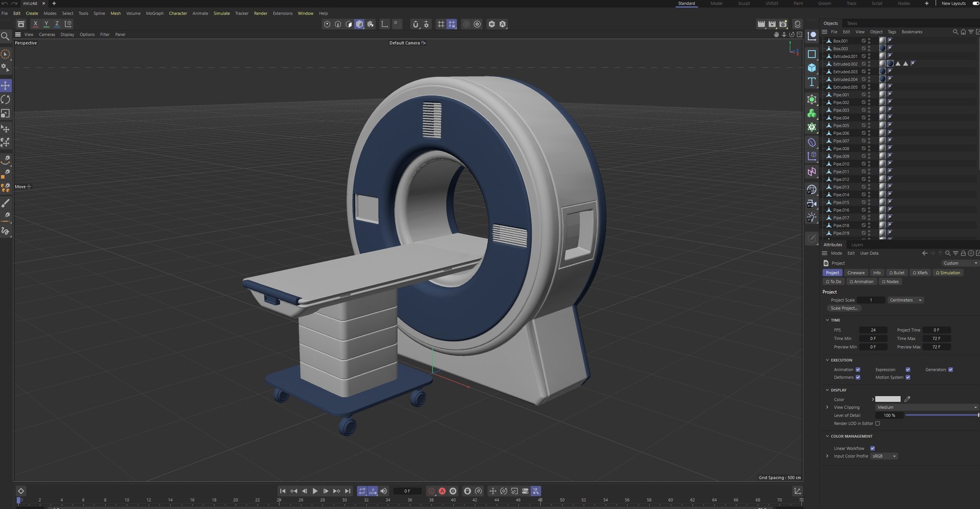The width and height of the screenshot is (980, 509).
Task: Open the keyframe settings gear in timeline
Action: coord(453,491)
